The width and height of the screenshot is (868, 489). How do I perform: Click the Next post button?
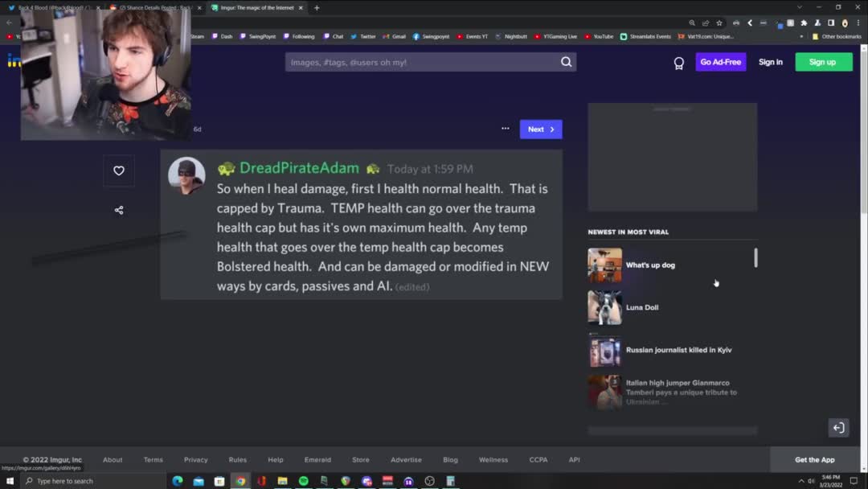(x=540, y=129)
